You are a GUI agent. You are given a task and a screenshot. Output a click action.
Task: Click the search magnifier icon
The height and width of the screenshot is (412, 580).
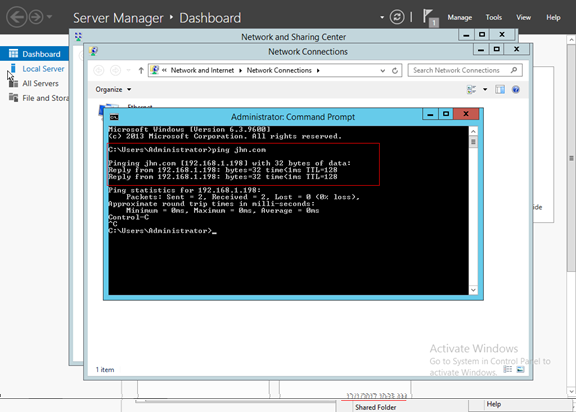[x=514, y=70]
